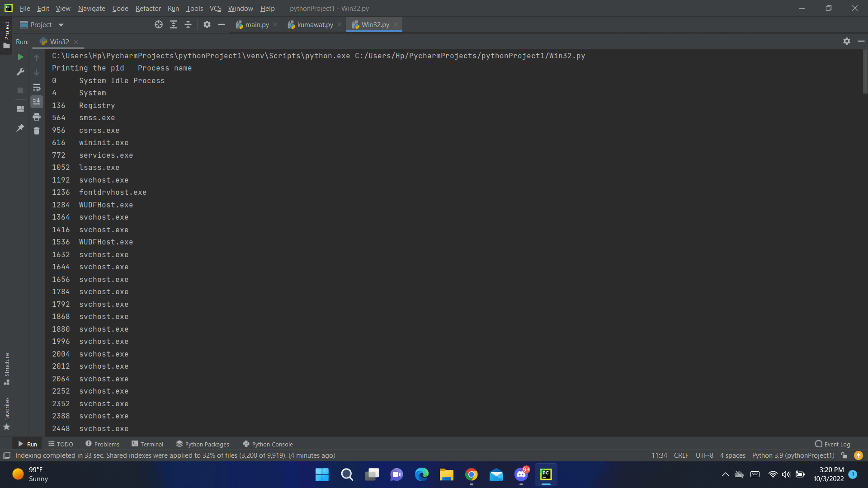The height and width of the screenshot is (488, 868).
Task: Open run configuration with the wrench icon
Action: click(x=20, y=72)
